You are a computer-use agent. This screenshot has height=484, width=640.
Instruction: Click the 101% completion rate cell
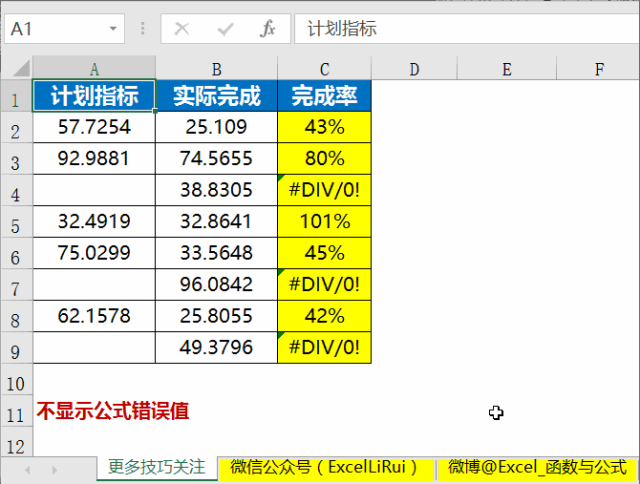click(x=324, y=222)
